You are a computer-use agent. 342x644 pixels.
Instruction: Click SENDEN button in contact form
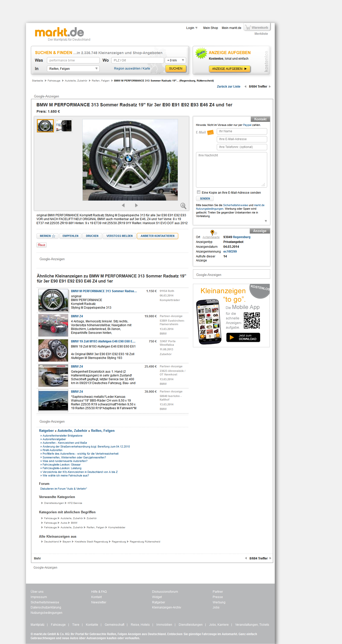[205, 199]
